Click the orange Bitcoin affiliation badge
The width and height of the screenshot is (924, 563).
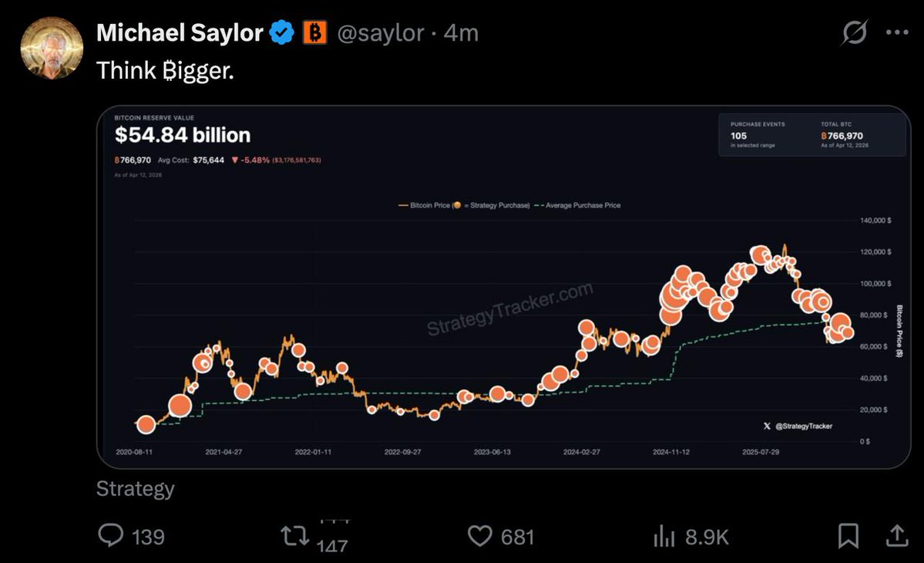[x=314, y=32]
